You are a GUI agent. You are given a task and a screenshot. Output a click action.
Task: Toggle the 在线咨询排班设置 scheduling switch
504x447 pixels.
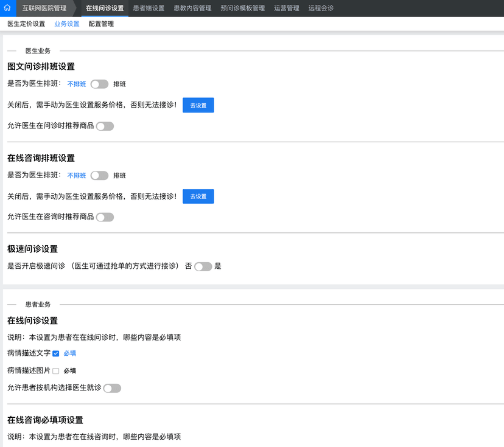coord(99,176)
